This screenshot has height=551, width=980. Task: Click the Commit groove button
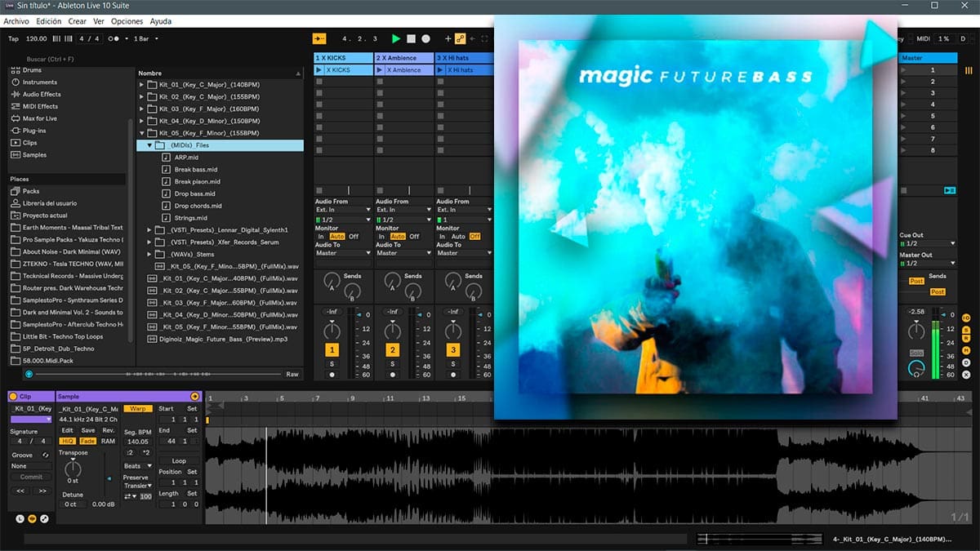coord(31,477)
